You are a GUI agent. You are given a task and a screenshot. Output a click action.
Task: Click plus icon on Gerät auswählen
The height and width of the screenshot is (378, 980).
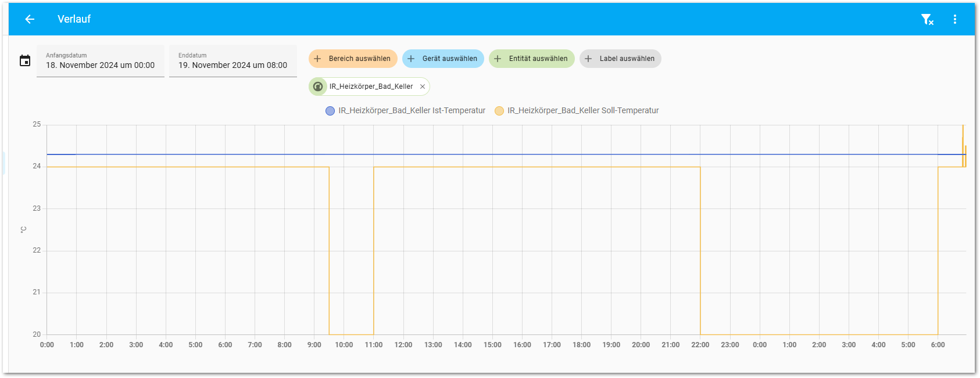click(411, 59)
